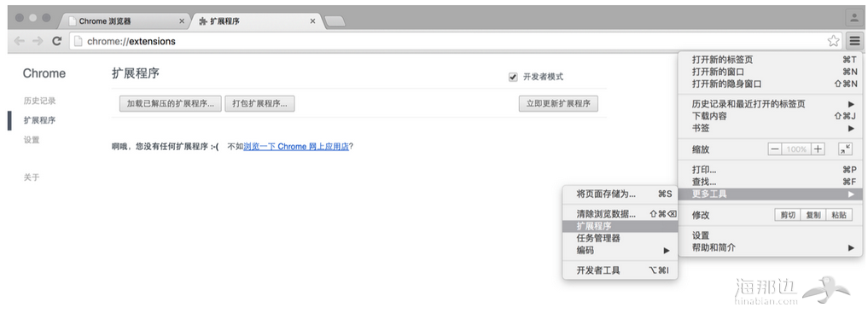Choose 查找... from the menu
Screen dimensions: 868x319
[x=771, y=182]
